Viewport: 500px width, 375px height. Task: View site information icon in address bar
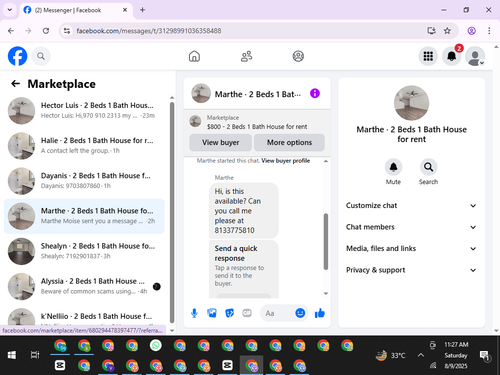point(67,31)
